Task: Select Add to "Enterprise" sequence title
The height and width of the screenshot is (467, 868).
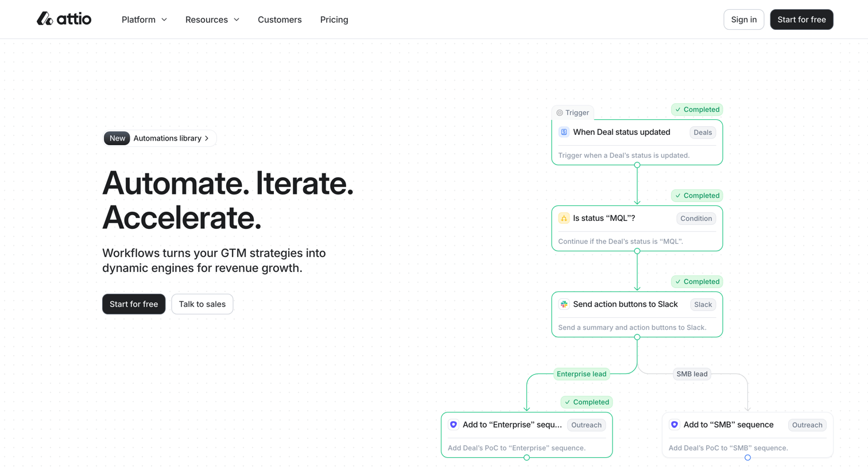Action: point(512,425)
